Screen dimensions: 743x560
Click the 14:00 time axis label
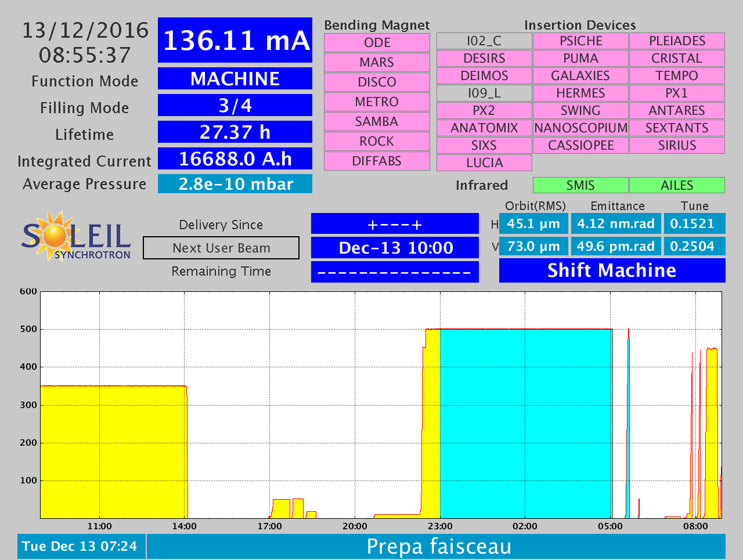185,526
